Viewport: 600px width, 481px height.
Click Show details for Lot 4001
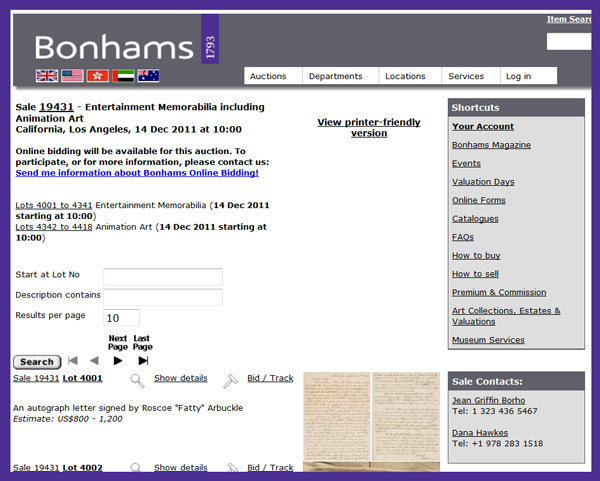(181, 378)
